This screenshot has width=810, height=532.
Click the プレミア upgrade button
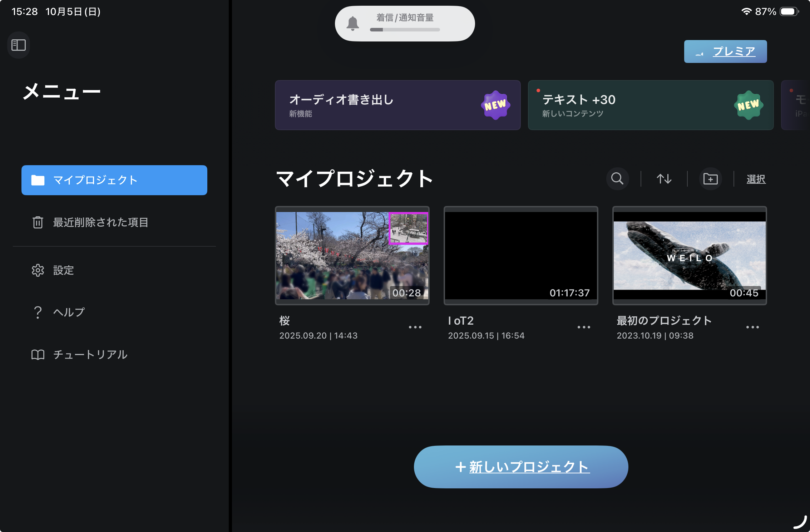point(725,51)
